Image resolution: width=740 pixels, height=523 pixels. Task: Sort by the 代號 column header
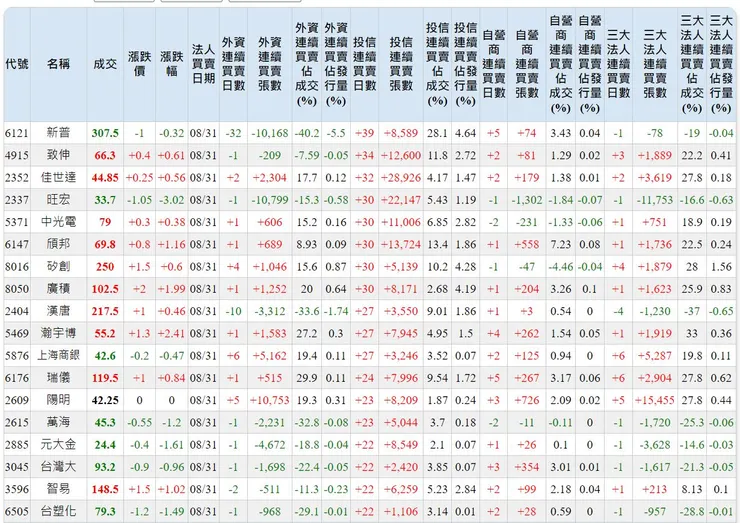click(17, 64)
